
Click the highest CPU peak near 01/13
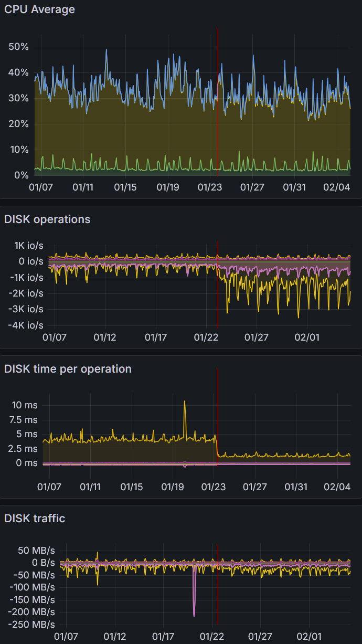point(107,50)
